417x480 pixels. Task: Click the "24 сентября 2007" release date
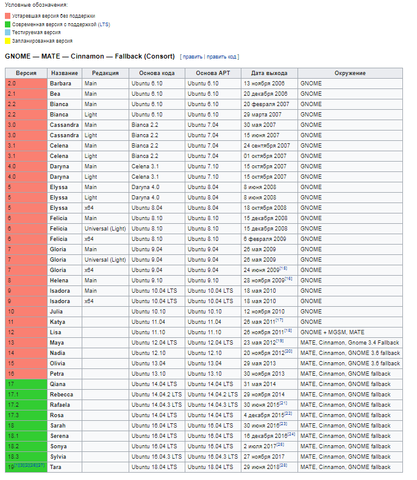pos(266,145)
